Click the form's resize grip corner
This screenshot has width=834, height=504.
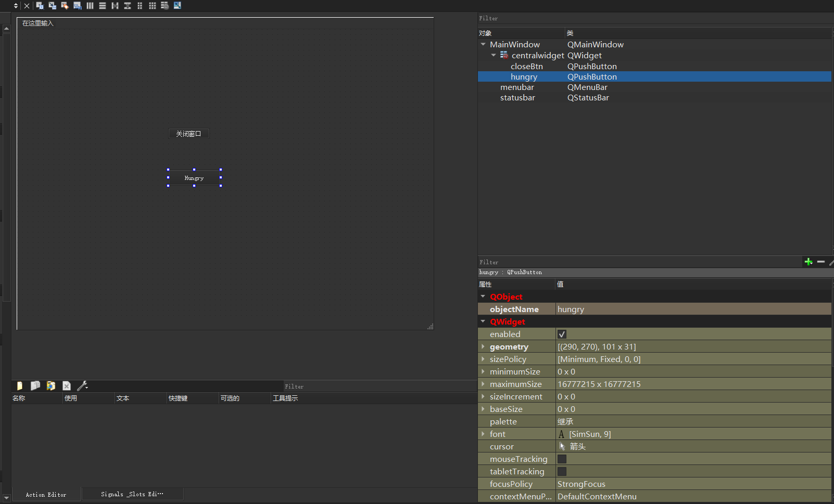tap(431, 327)
